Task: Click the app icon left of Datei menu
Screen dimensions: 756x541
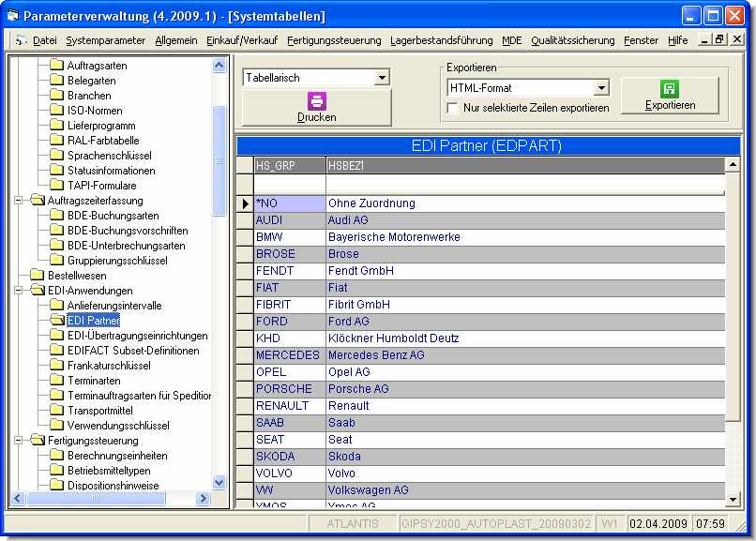Action: (21, 40)
